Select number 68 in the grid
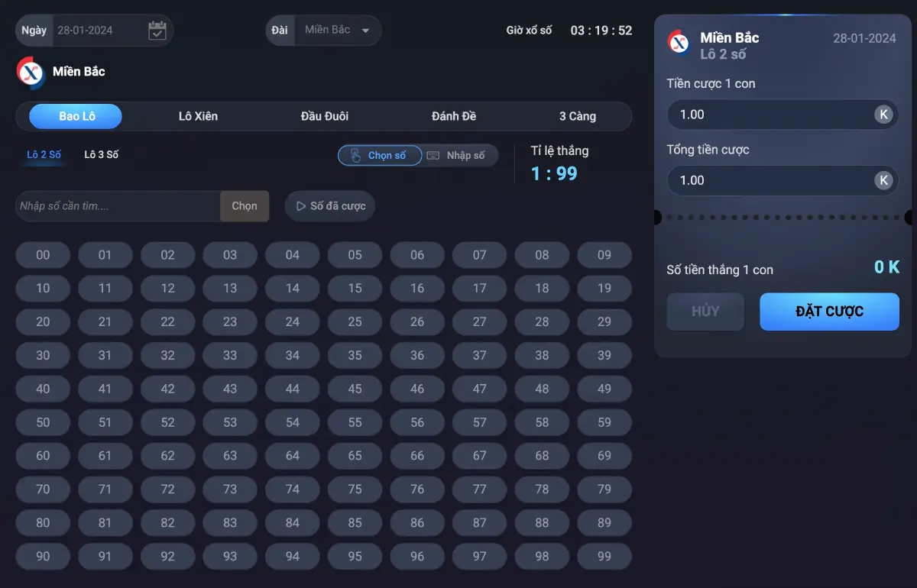 click(542, 456)
